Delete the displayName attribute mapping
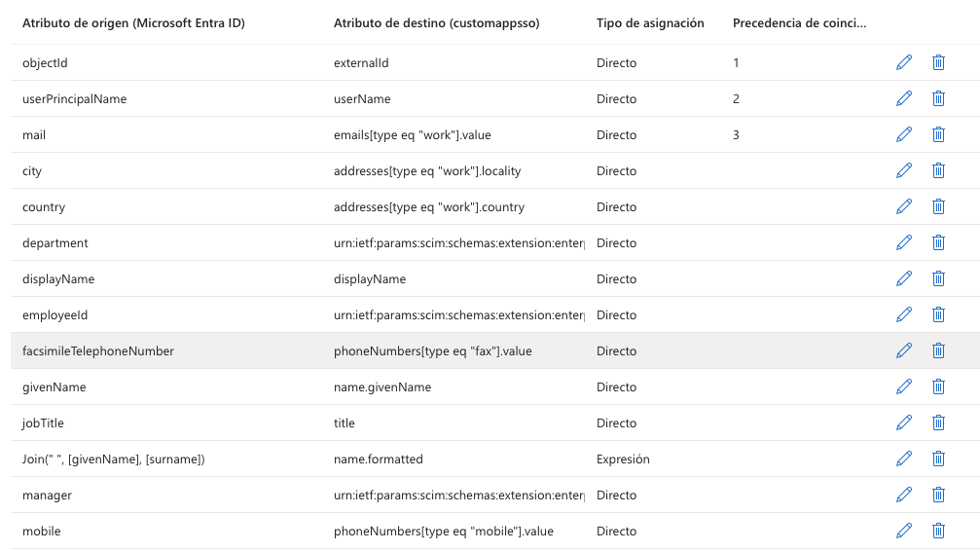This screenshot has height=551, width=980. tap(938, 279)
